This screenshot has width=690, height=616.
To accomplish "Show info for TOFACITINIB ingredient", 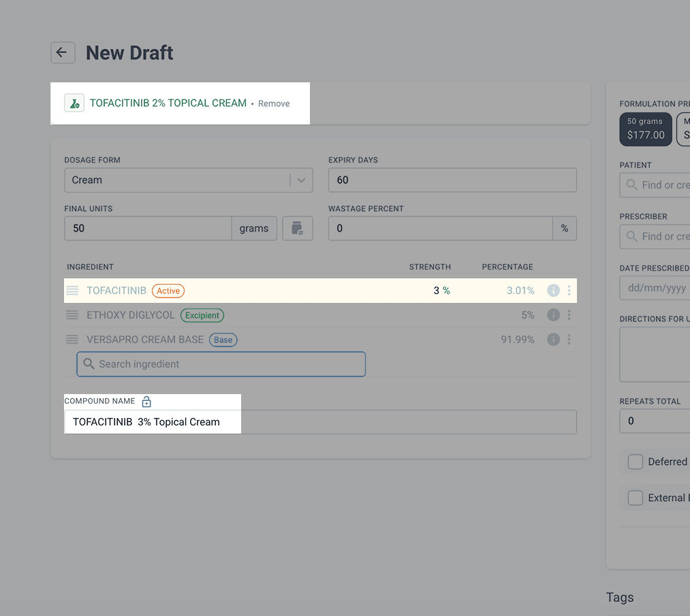I will click(553, 290).
